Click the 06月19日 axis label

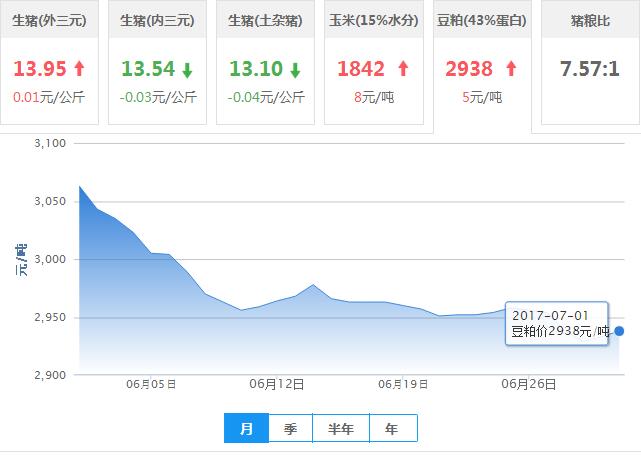click(x=403, y=384)
